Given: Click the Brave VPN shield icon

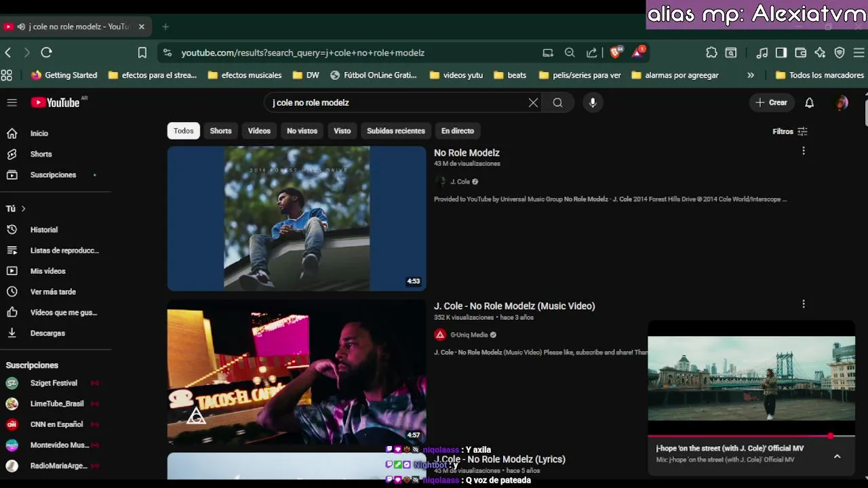Looking at the screenshot, I should pyautogui.click(x=840, y=52).
